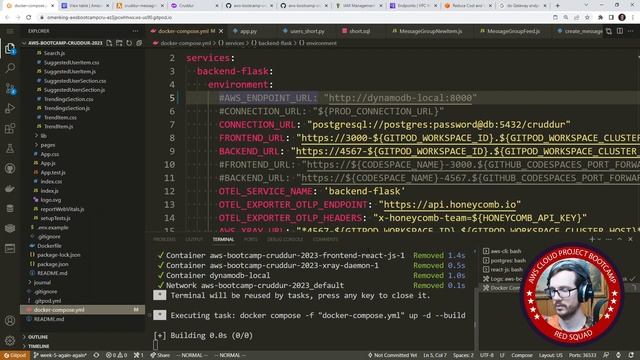This screenshot has height=360, width=640.
Task: Open the terminal panel more actions ellipsis
Action: [609, 239]
